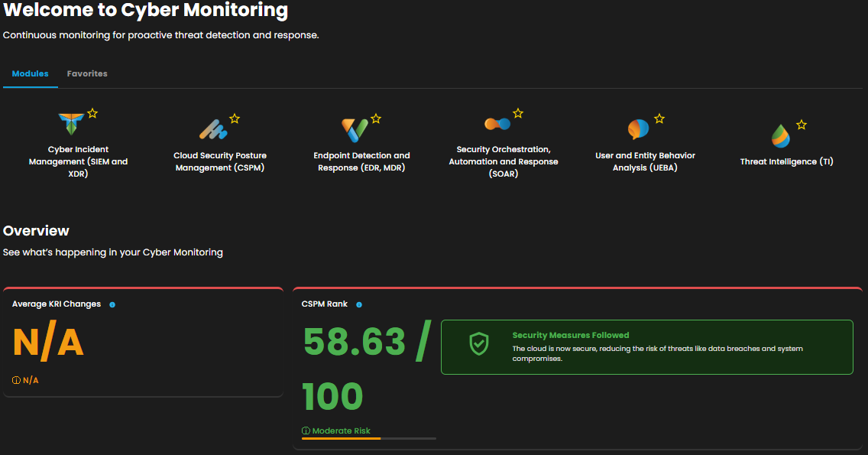
Task: Click the Moderate Risk progress bar
Action: 369,438
